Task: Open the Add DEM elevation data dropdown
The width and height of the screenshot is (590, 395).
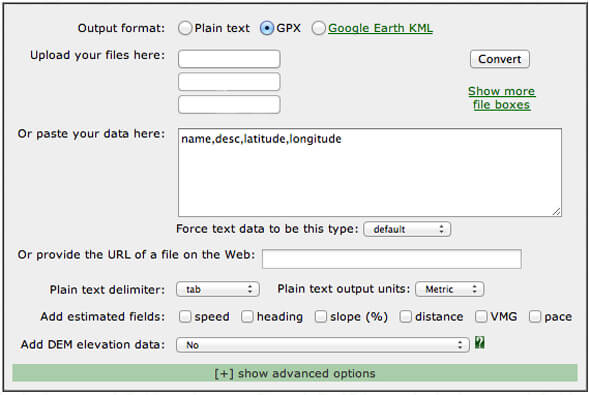Action: 323,345
